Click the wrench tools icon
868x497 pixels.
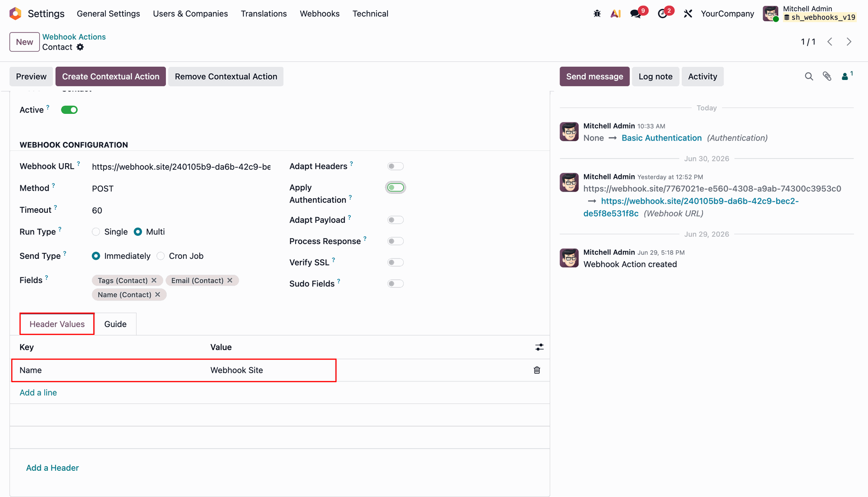tap(688, 14)
